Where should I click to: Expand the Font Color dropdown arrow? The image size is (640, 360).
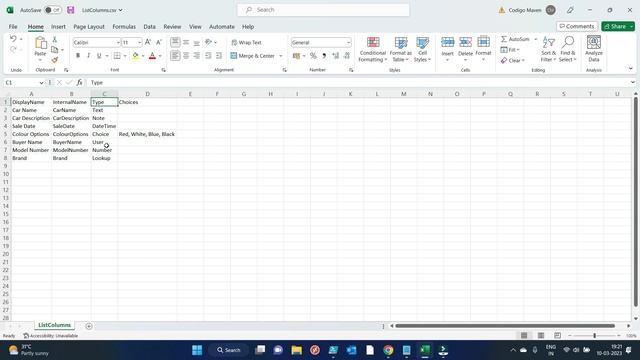160,56
